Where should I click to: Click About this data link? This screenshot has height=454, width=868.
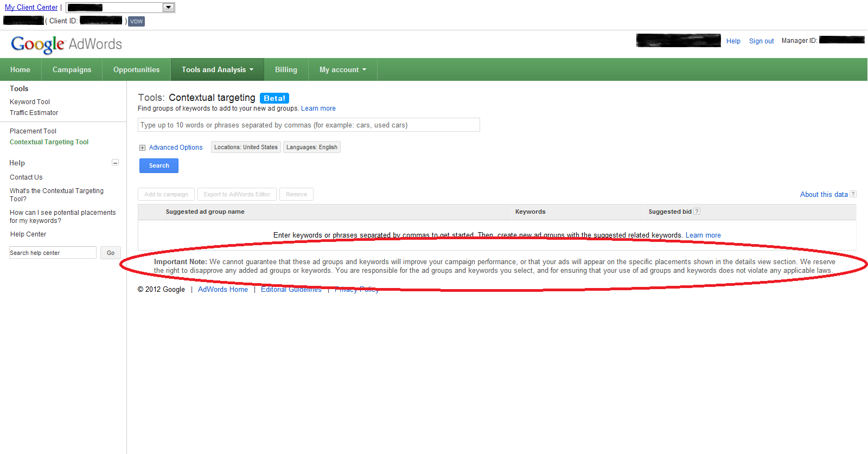[x=824, y=194]
